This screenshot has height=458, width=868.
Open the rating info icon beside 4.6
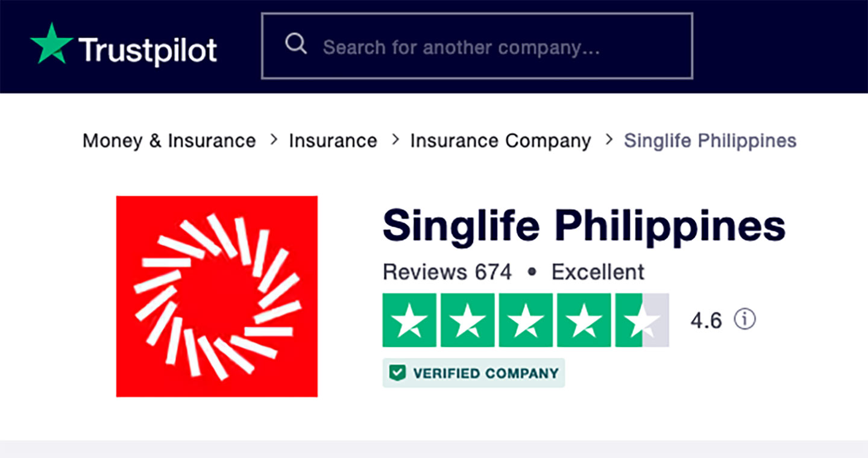click(744, 319)
